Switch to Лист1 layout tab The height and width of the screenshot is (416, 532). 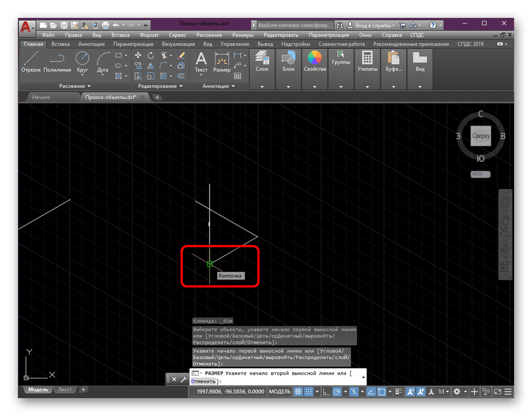click(64, 390)
